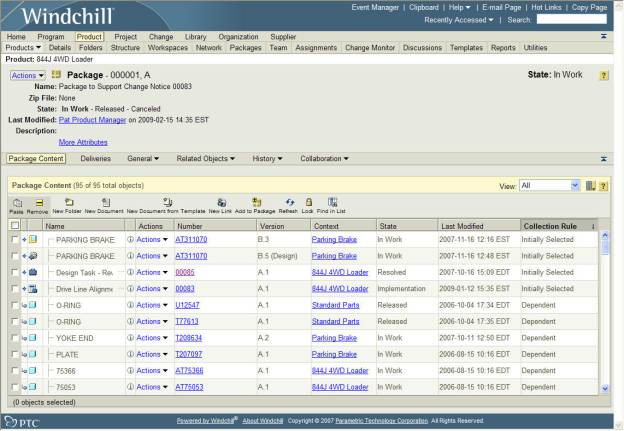Expand the History dropdown tab
624x431 pixels.
pyautogui.click(x=267, y=158)
